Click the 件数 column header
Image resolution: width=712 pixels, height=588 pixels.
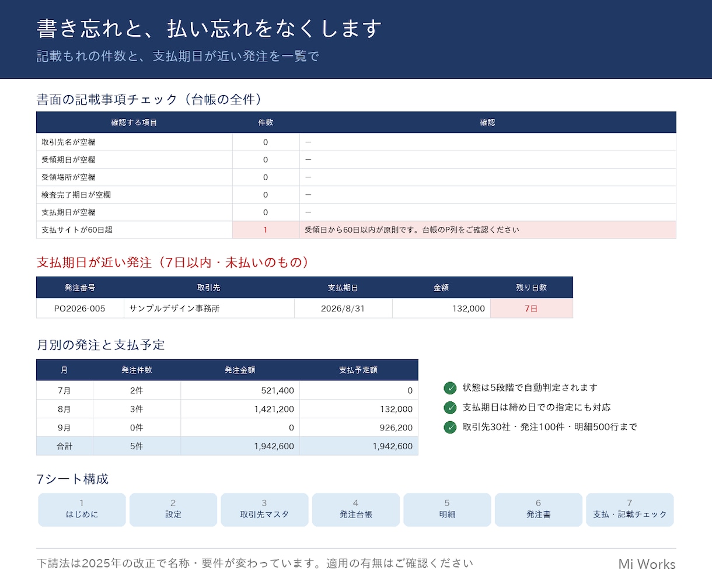click(266, 123)
